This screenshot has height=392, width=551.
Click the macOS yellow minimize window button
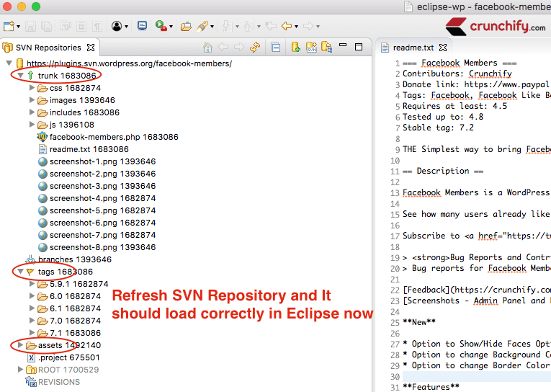click(22, 6)
